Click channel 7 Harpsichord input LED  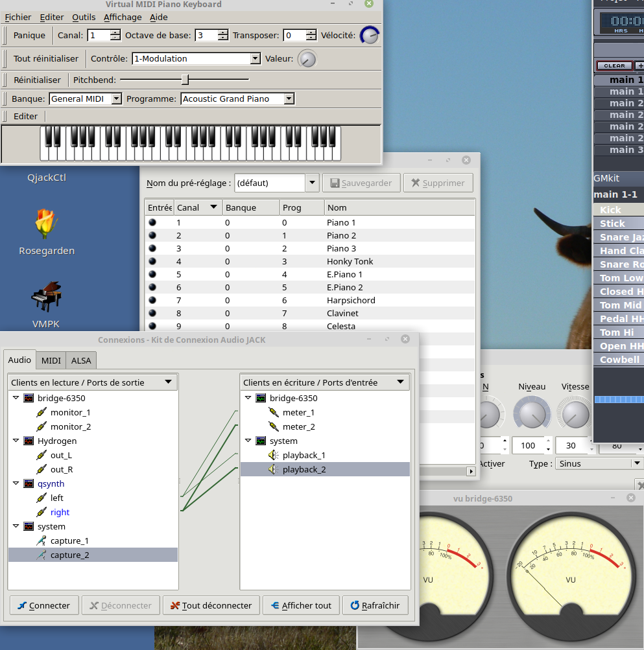point(152,299)
